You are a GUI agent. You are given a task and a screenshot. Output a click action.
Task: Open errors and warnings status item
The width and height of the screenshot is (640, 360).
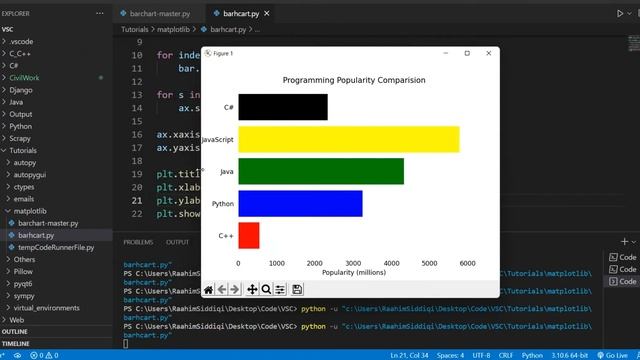pyautogui.click(x=44, y=356)
